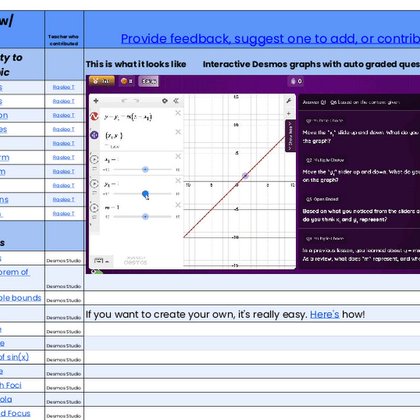Click the x1 slider handle
420x420 pixels.
[145, 169]
